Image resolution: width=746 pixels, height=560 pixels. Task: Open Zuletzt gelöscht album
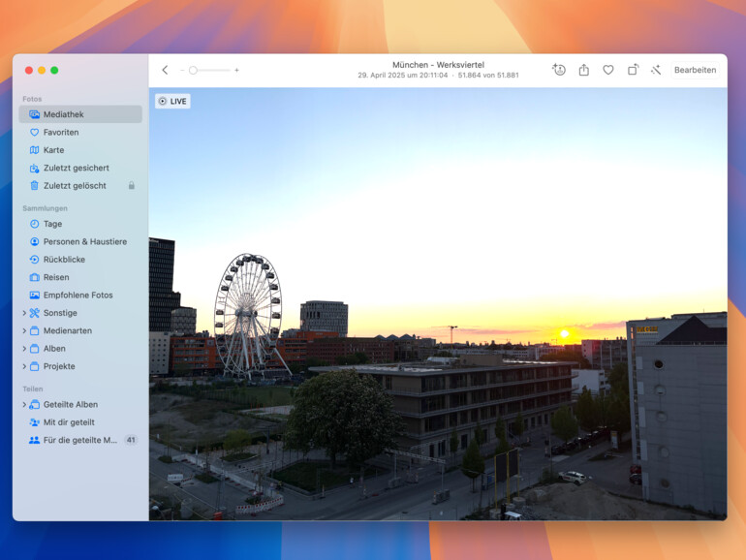coord(74,185)
